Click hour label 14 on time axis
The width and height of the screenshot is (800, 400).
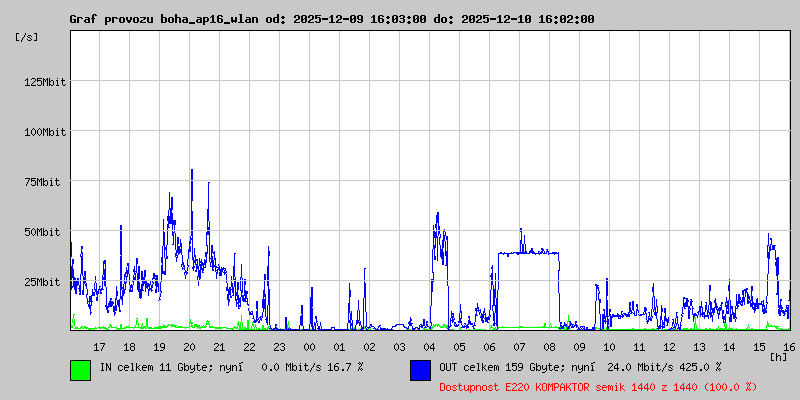coord(729,347)
